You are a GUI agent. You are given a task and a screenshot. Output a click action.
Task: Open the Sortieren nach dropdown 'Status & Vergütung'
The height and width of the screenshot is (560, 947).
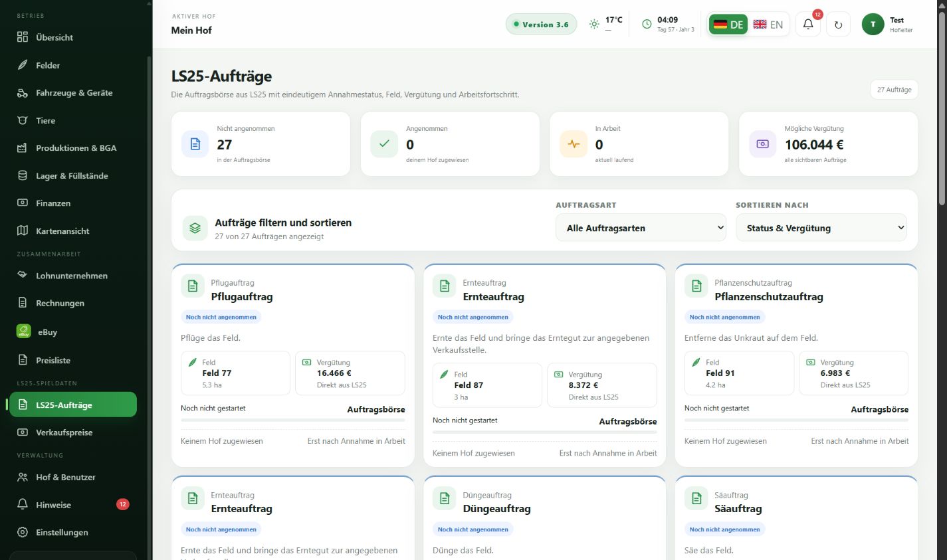point(821,228)
